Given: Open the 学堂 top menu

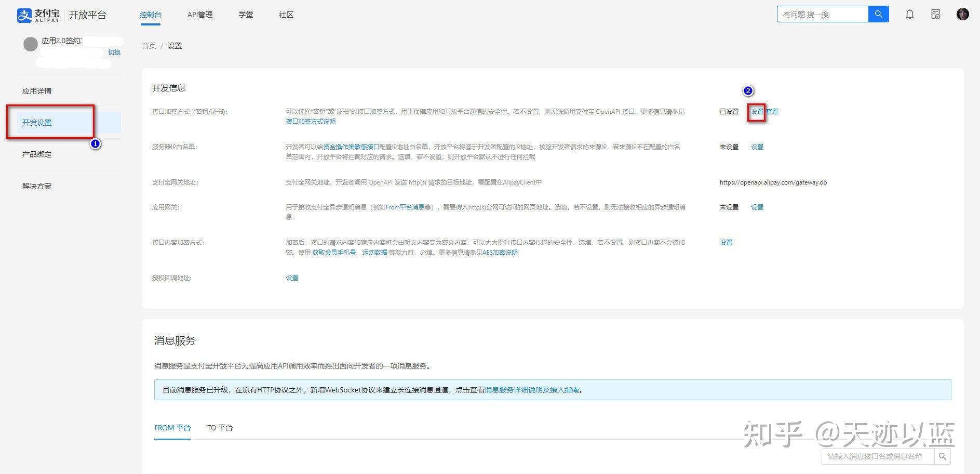Looking at the screenshot, I should tap(246, 15).
